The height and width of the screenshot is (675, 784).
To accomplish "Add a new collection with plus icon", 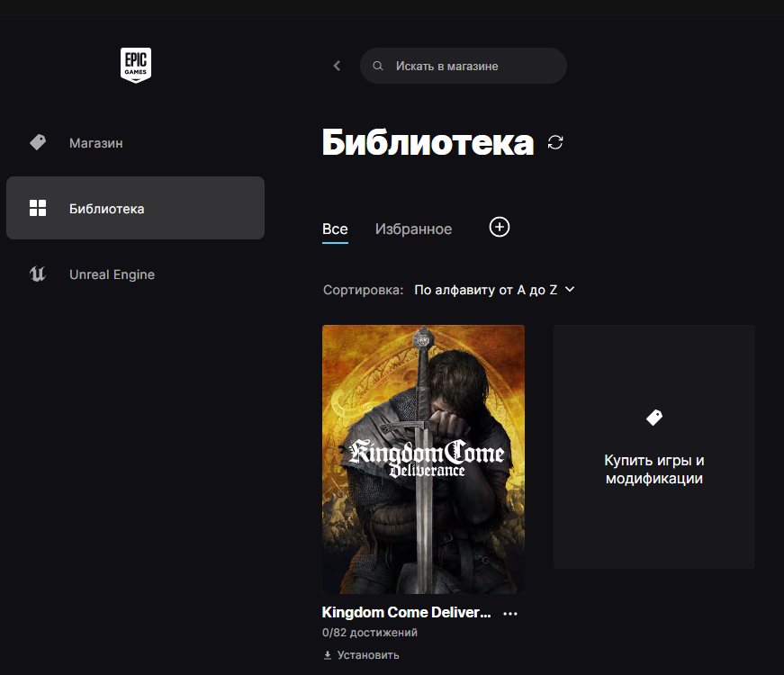I will pyautogui.click(x=500, y=228).
